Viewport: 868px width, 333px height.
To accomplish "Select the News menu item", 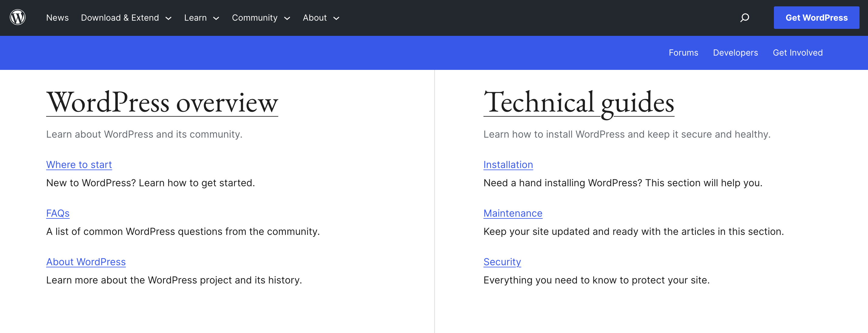I will (57, 18).
